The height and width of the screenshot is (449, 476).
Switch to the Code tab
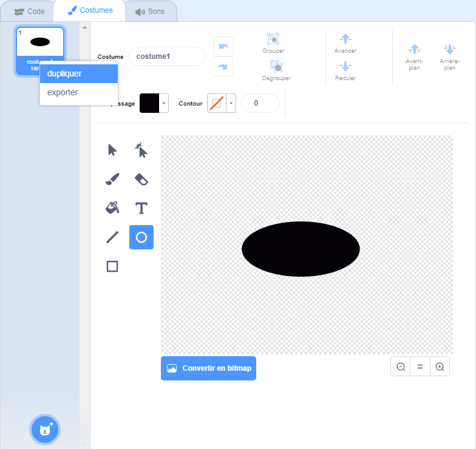(29, 12)
